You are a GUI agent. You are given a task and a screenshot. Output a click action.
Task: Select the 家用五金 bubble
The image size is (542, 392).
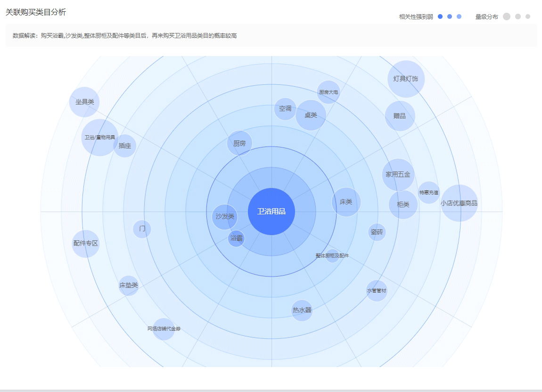(398, 175)
